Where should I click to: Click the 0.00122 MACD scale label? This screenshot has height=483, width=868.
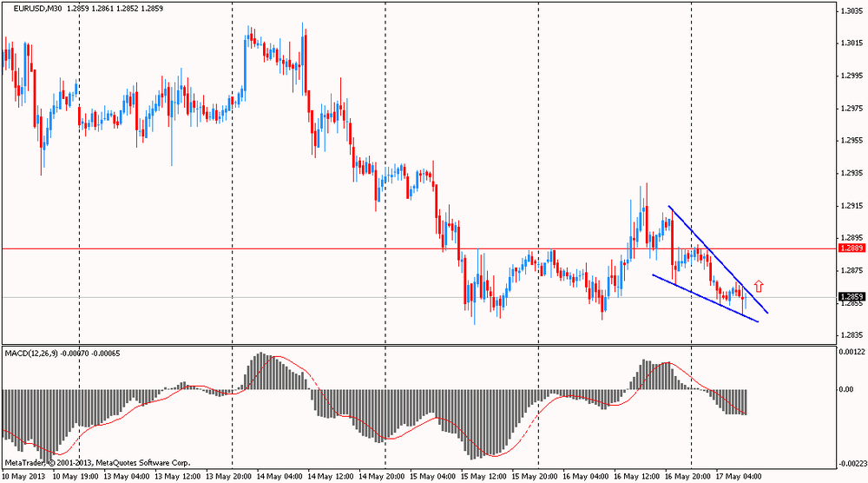pyautogui.click(x=851, y=351)
